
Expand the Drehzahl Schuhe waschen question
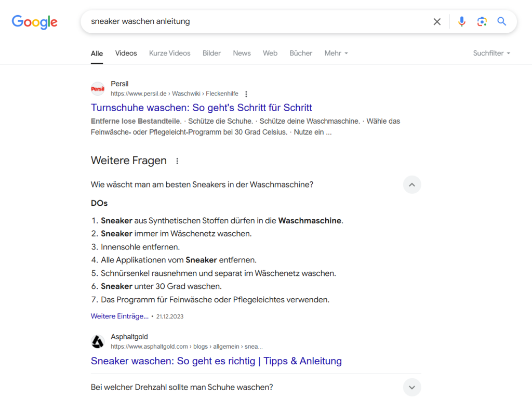[x=412, y=387]
